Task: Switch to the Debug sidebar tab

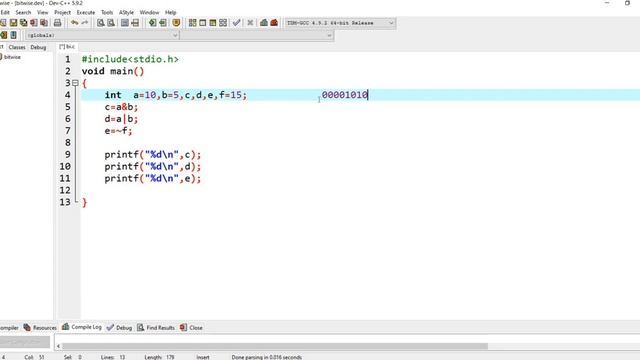Action: [x=38, y=47]
